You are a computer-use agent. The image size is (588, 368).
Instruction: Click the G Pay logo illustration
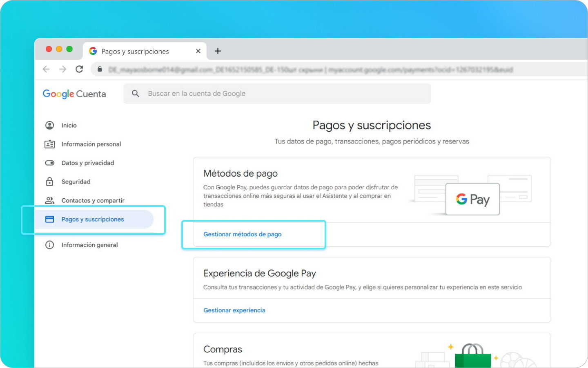pyautogui.click(x=472, y=199)
